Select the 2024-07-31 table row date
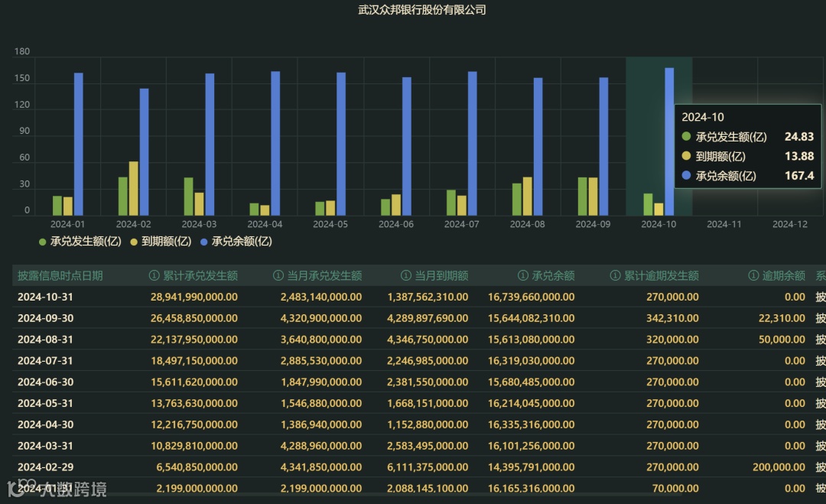The height and width of the screenshot is (504, 826). (45, 361)
